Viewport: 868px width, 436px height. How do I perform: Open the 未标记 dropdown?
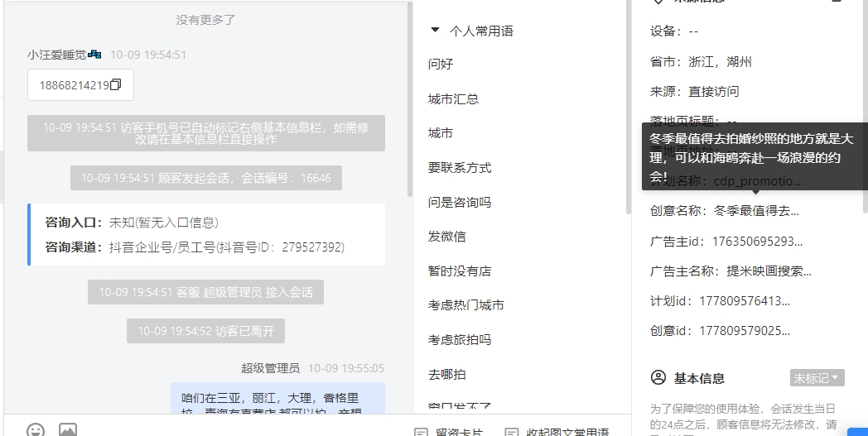[x=817, y=378]
